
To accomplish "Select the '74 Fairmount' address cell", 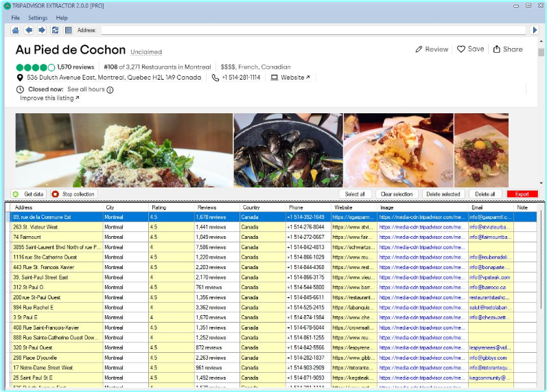I will point(56,237).
